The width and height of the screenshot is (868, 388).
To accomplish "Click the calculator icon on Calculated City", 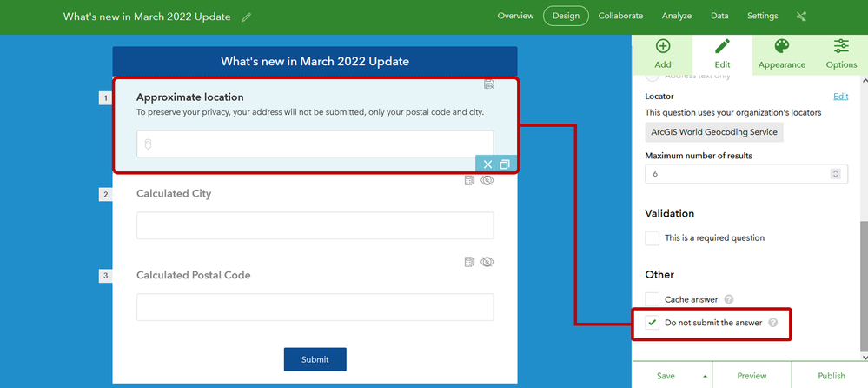I will click(x=469, y=181).
